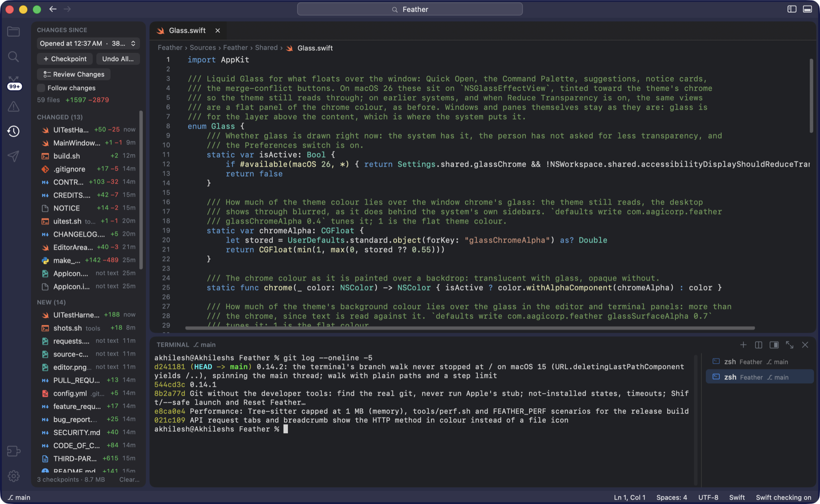Open the Undo All... menu button
The image size is (820, 504).
click(x=118, y=59)
